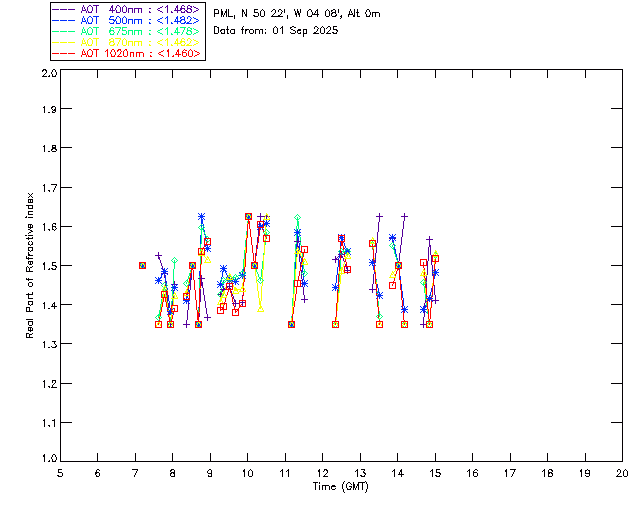Click the 16 tick label on time axis
Viewport: 640px width, 512px height.
click(472, 473)
